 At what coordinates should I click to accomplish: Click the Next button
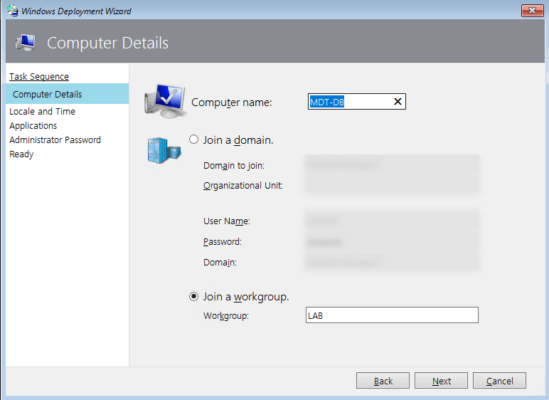pyautogui.click(x=441, y=381)
